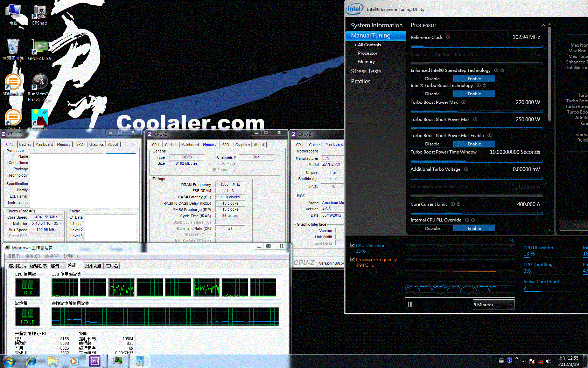588x368 pixels.
Task: Disable Internal CPU PLL Override
Action: tap(432, 229)
